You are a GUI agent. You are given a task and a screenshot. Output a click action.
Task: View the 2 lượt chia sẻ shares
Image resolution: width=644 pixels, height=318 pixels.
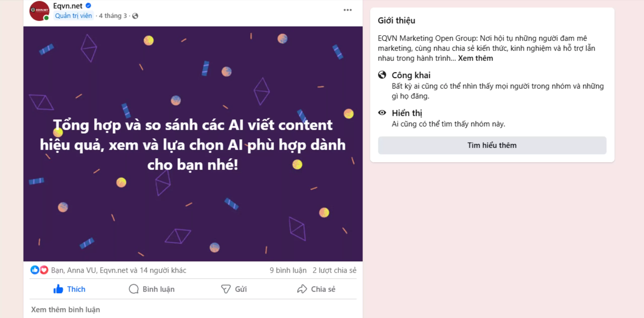pyautogui.click(x=334, y=270)
